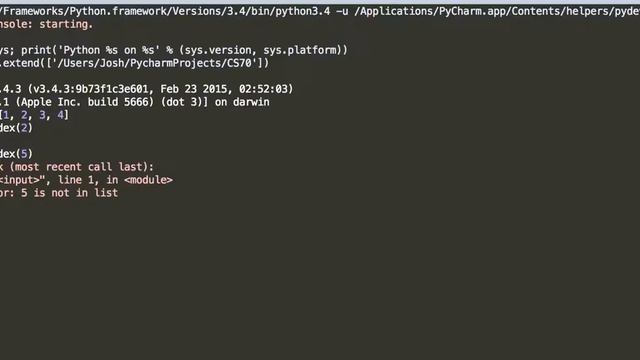This screenshot has width=640, height=360.
Task: Click the '/Users/Josh/PycharmProjects/CS70' path string
Action: click(158, 63)
